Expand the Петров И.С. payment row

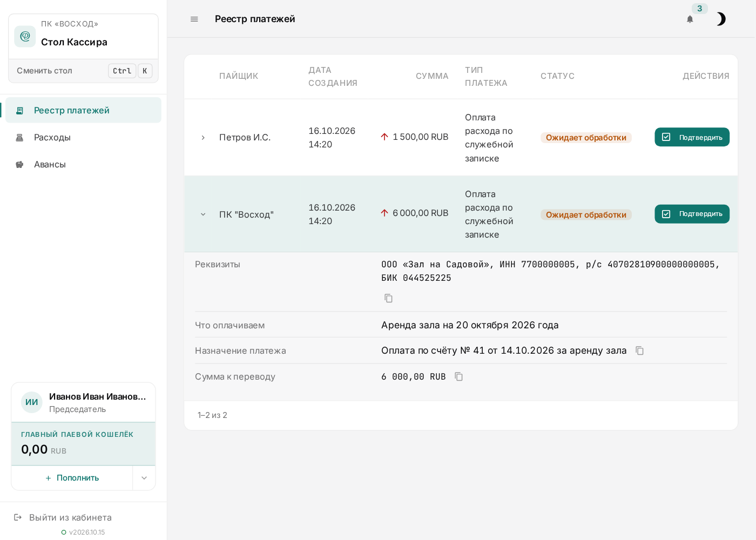203,138
